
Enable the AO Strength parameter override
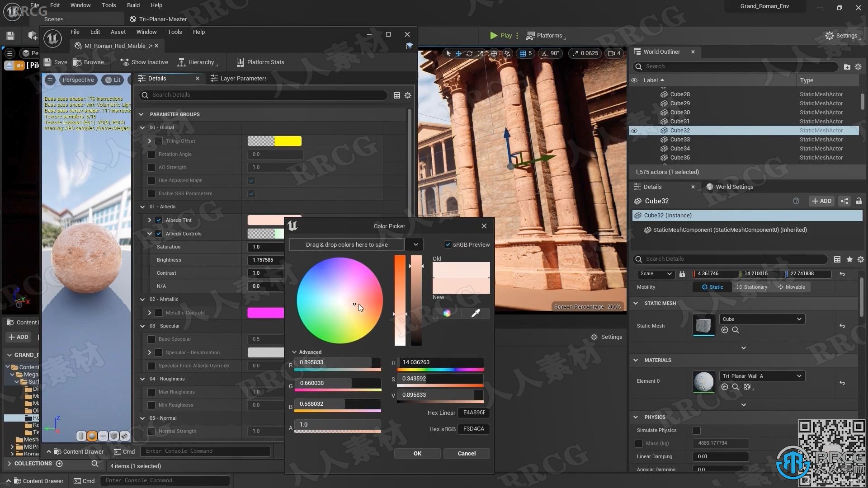[151, 168]
